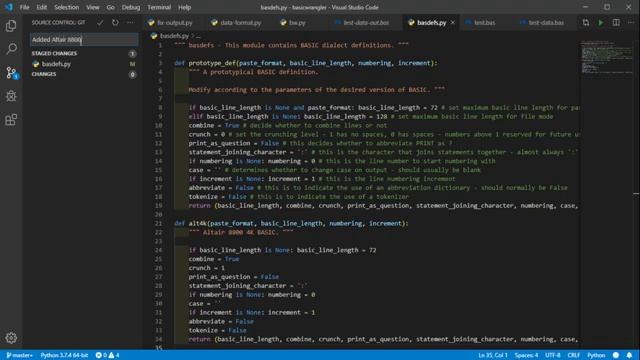Change language mode via Python in status bar
Image resolution: width=640 pixels, height=360 pixels.
tap(596, 355)
